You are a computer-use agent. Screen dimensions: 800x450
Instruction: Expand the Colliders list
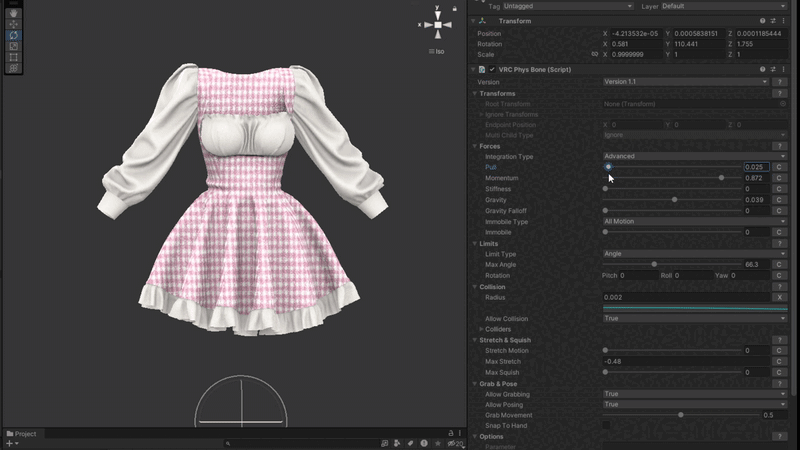482,329
